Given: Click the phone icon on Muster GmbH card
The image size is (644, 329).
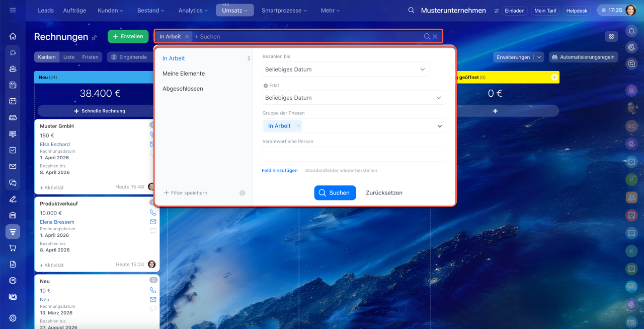Looking at the screenshot, I should click(x=153, y=135).
